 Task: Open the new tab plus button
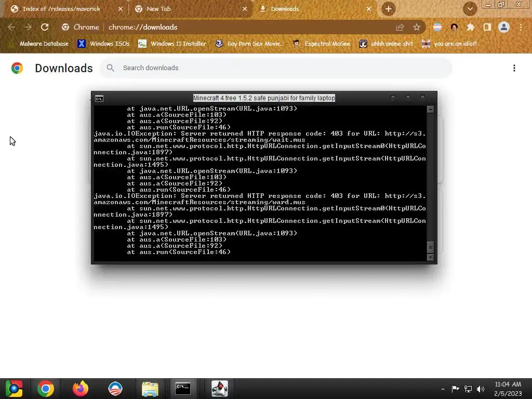pos(389,9)
